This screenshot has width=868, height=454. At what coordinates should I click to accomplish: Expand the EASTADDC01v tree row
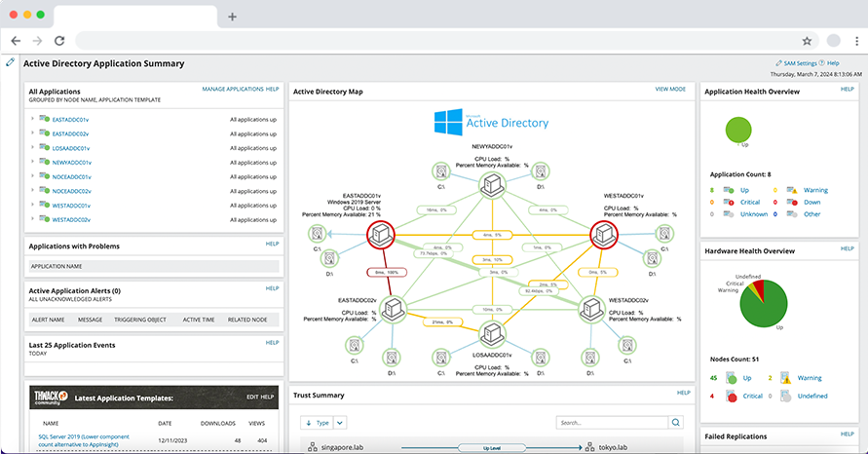(x=33, y=119)
